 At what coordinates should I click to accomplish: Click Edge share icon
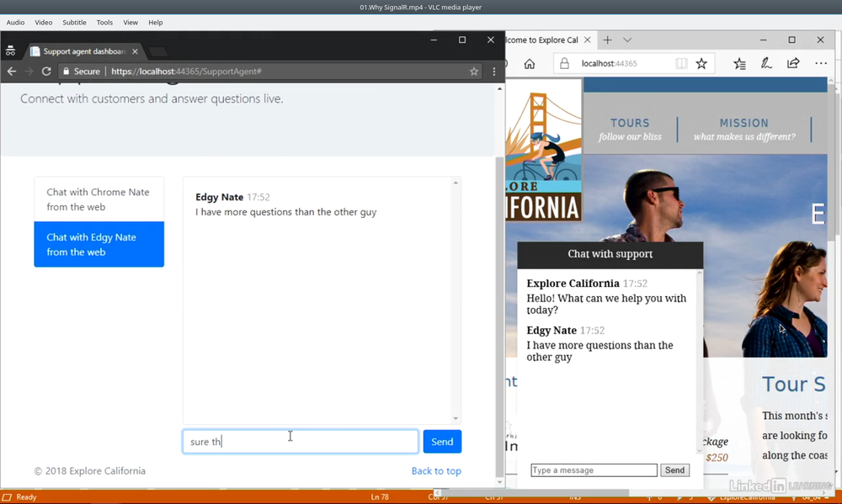pyautogui.click(x=793, y=63)
